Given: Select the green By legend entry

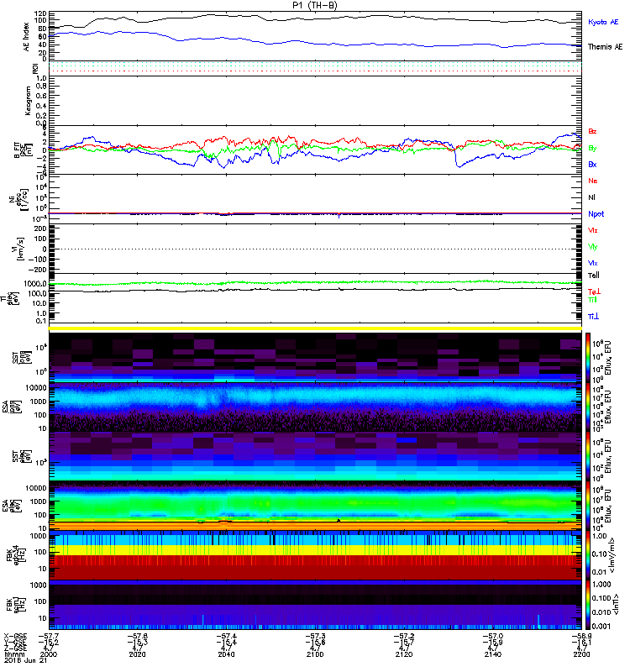Looking at the screenshot, I should point(592,149).
